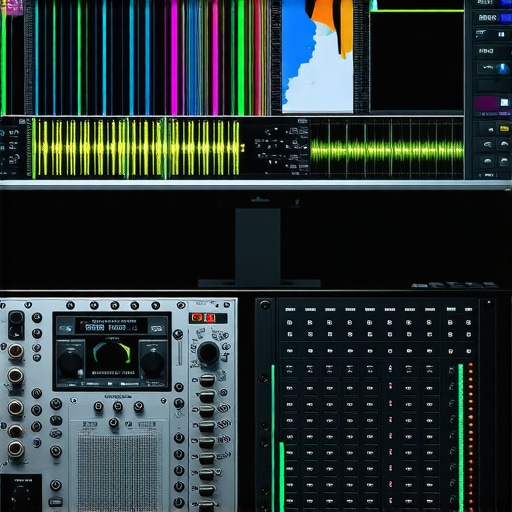Flip the black rocker switch on the silver unit
The height and width of the screenshot is (512, 512).
tap(16, 325)
